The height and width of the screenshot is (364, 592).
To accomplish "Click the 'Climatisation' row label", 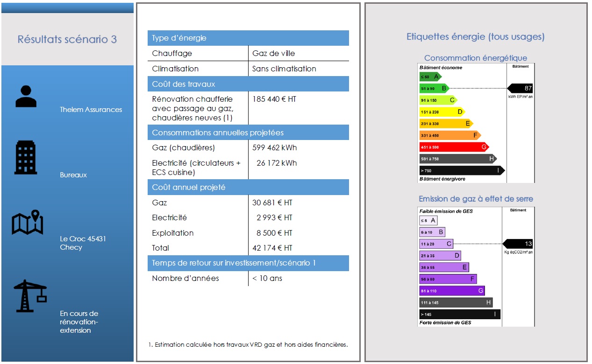I will click(175, 69).
